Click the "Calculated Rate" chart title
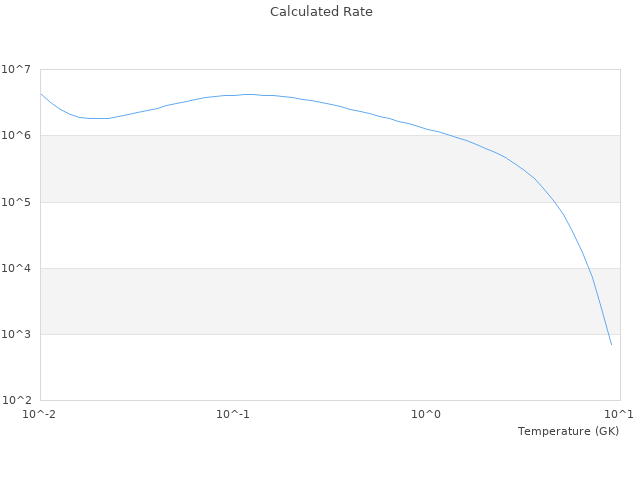The height and width of the screenshot is (480, 640). coord(321,12)
